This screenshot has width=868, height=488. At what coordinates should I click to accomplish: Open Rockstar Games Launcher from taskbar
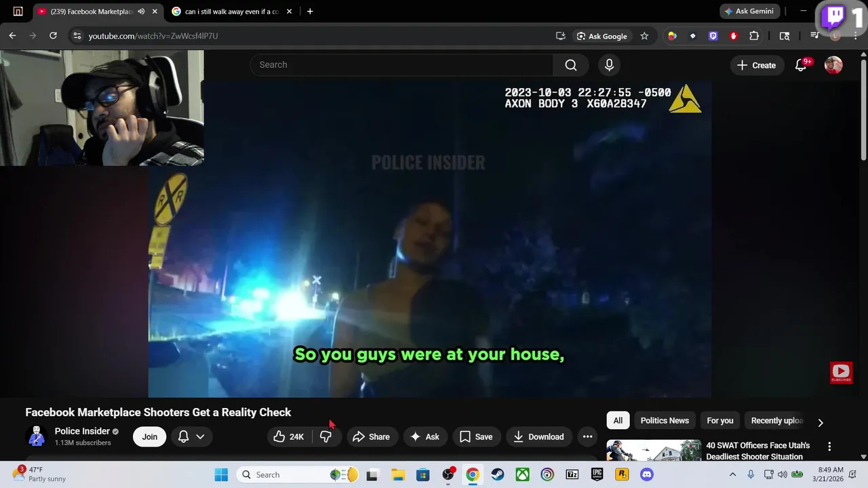click(x=622, y=474)
